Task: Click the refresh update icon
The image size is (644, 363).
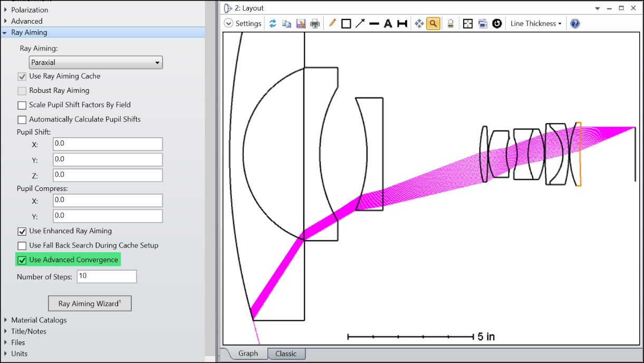Action: coord(273,23)
